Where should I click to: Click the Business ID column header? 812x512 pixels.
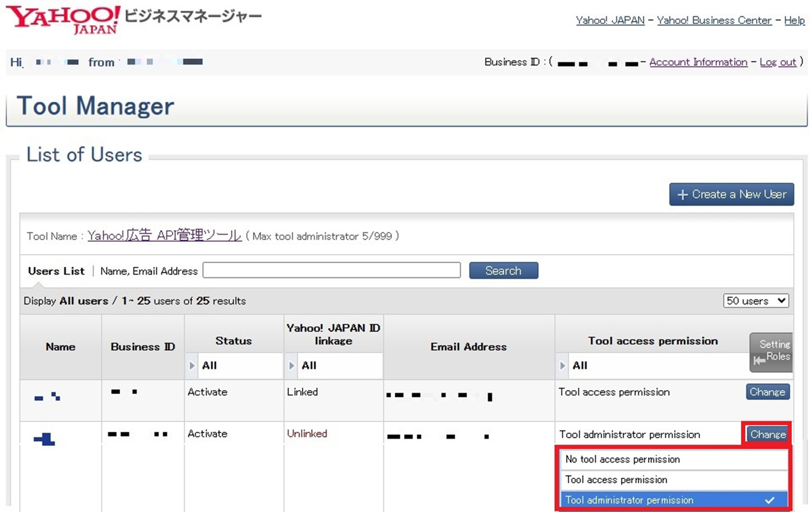pyautogui.click(x=143, y=346)
